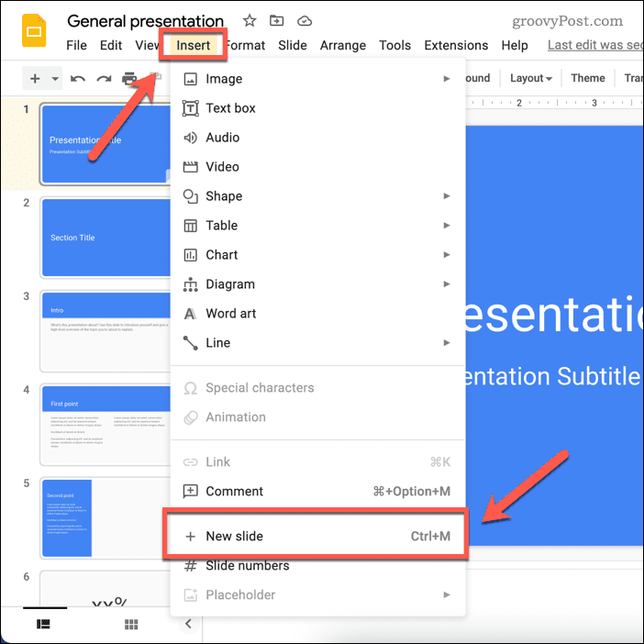Click the plus icon beside New slide
Viewport: 644px width, 644px height.
[x=190, y=537]
